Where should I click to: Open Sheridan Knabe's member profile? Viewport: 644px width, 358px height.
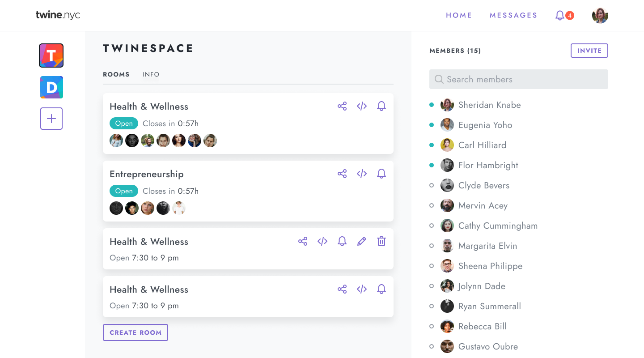pos(489,105)
